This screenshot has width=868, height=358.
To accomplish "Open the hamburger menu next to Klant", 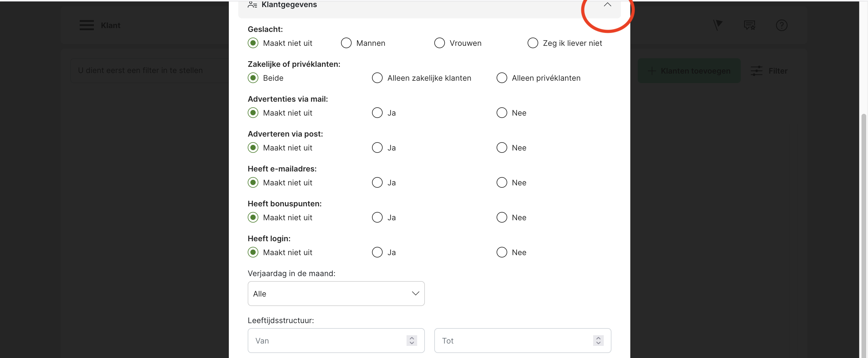I will (87, 25).
